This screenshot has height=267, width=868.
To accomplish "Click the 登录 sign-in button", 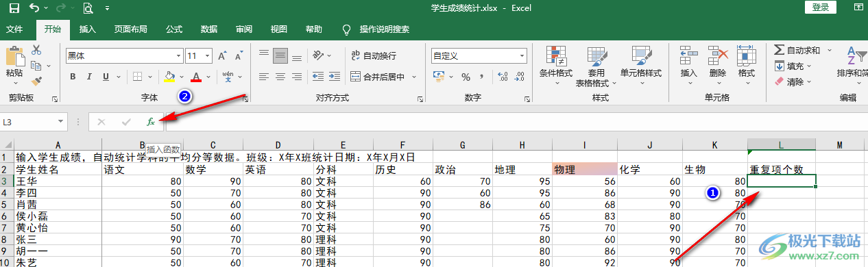I will click(x=821, y=7).
